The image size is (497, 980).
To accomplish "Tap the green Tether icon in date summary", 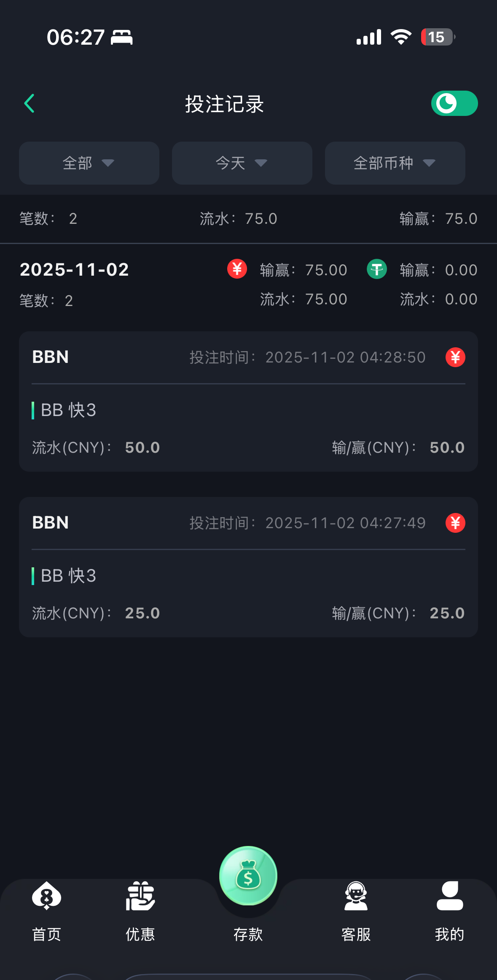I will tap(377, 269).
